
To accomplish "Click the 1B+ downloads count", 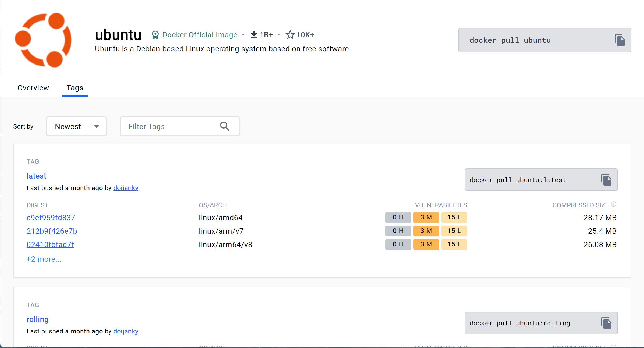I will tap(266, 35).
